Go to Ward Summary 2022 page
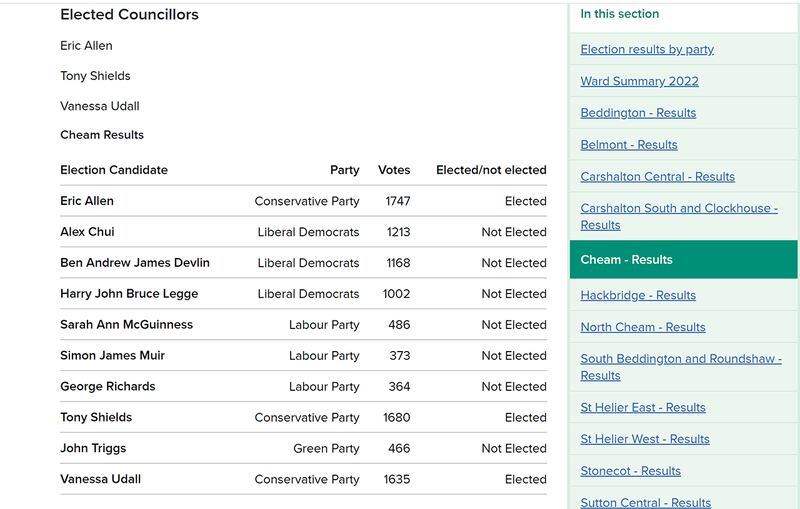 pyautogui.click(x=639, y=81)
